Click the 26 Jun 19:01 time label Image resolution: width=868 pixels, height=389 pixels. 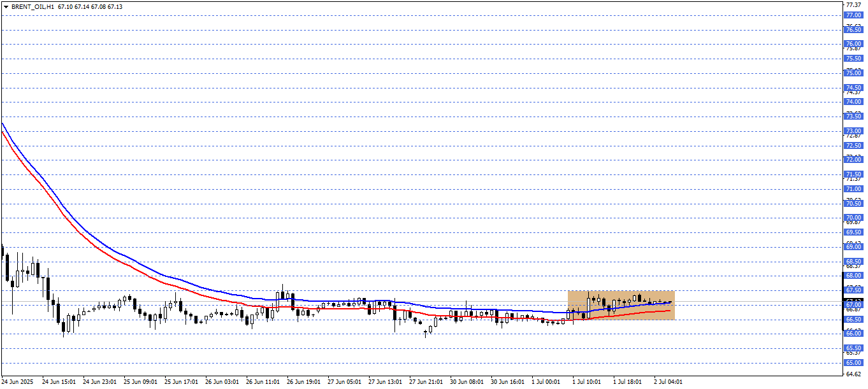pyautogui.click(x=304, y=382)
